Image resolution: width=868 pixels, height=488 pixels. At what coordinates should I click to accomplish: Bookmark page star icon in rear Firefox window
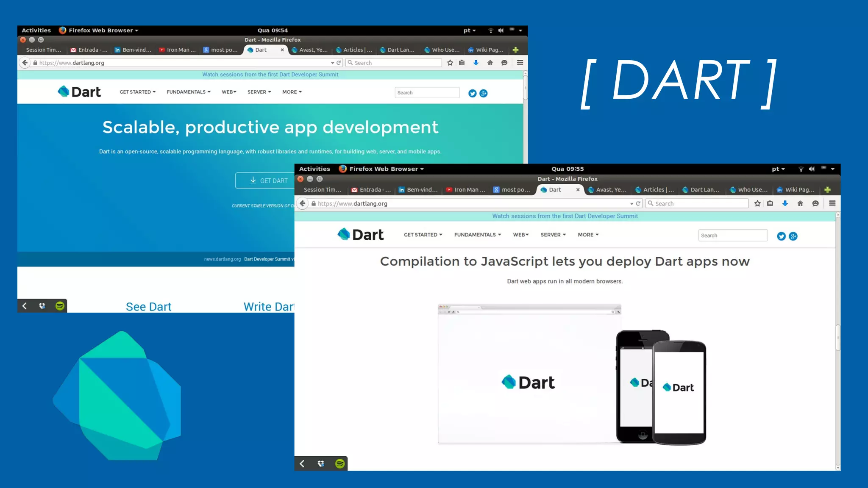[x=450, y=63]
